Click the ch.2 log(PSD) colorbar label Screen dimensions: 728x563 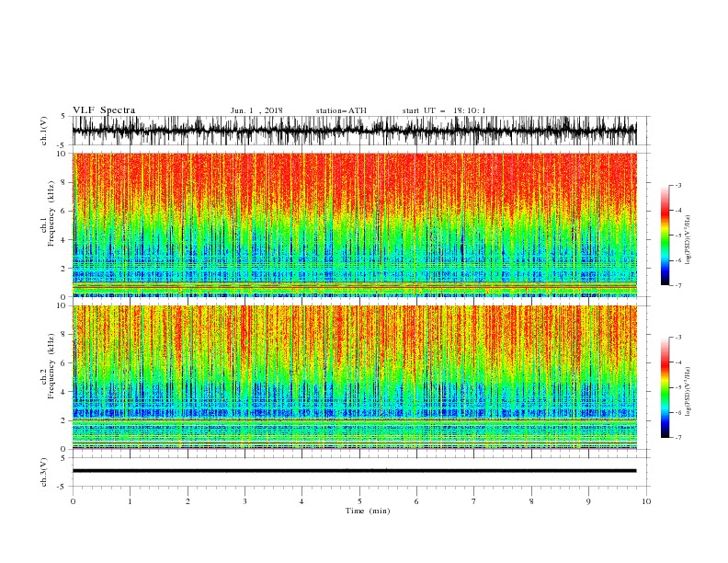point(688,392)
